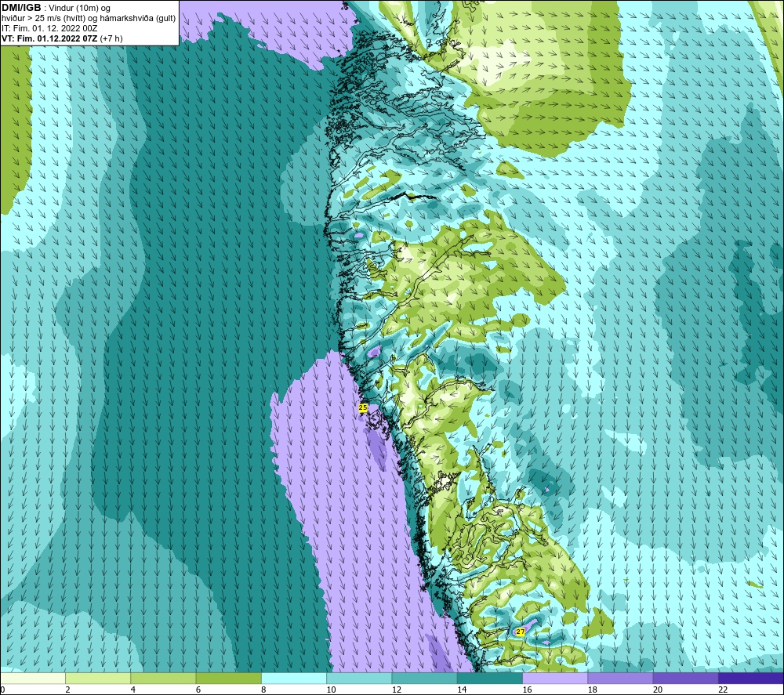784x695 pixels.
Task: Click the yellow gust marker labeled 25
Action: point(363,407)
